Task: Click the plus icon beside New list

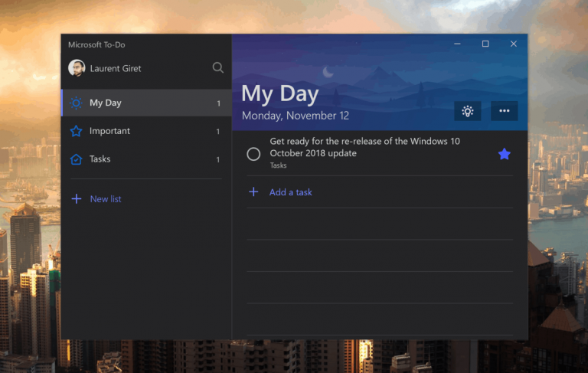Action: tap(76, 199)
